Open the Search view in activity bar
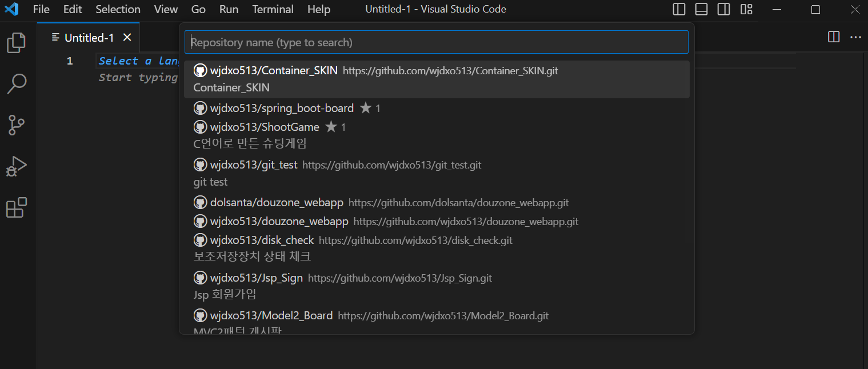Viewport: 868px width, 369px height. click(16, 84)
